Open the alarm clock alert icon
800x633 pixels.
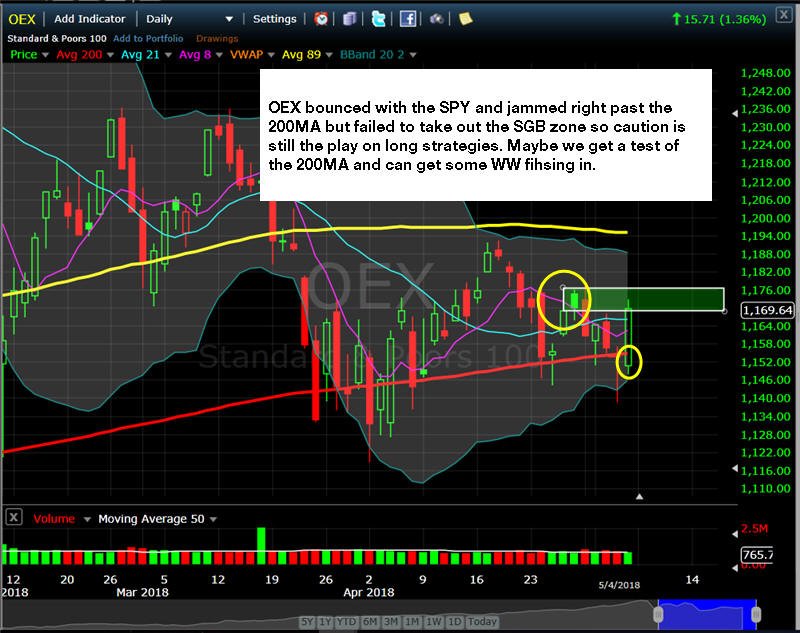[x=321, y=19]
